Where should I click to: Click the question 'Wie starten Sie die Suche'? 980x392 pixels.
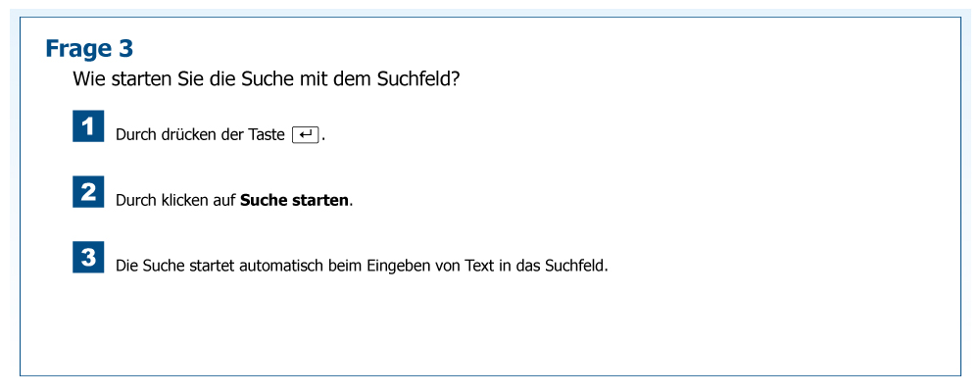click(266, 79)
